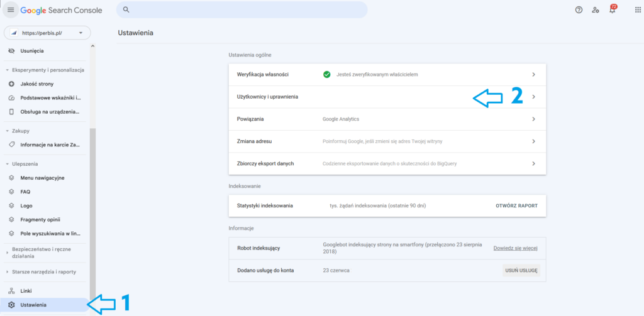This screenshot has height=316, width=644.
Task: Open the hamburger main menu
Action: 11,10
